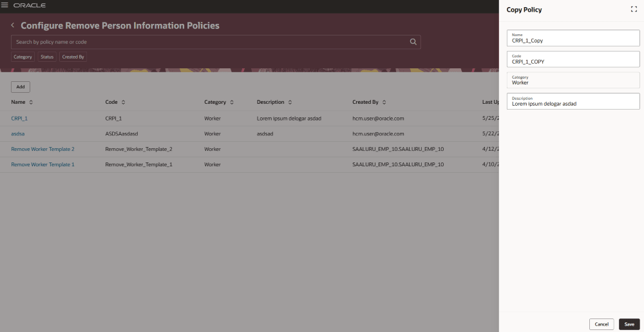The height and width of the screenshot is (332, 644).
Task: Click the 'asdsad' description cell
Action: [x=265, y=133]
